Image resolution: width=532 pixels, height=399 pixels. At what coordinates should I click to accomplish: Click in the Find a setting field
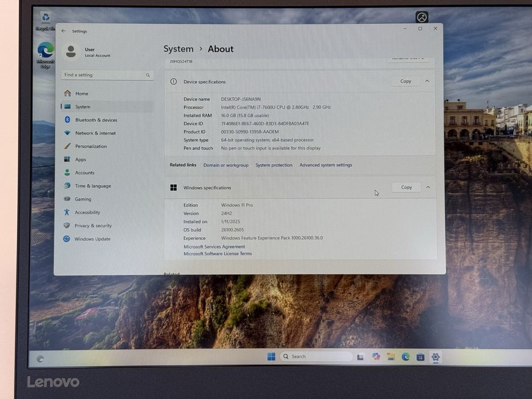tap(107, 75)
